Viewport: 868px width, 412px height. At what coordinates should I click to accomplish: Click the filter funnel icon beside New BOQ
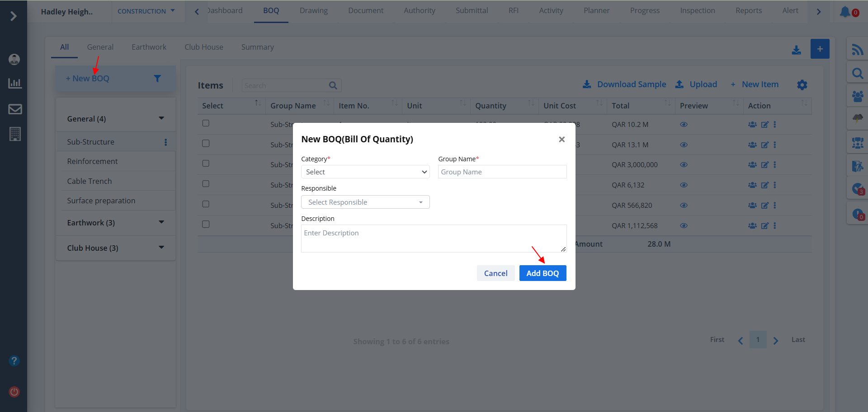coord(157,79)
